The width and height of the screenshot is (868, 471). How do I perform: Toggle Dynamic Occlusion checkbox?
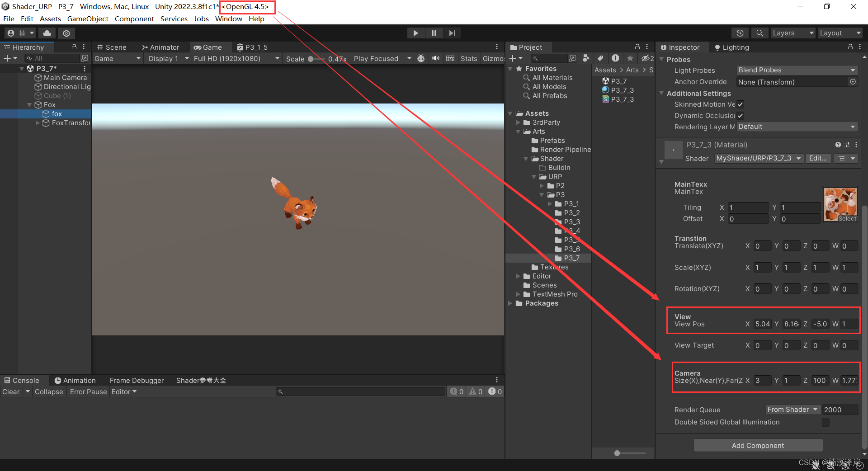coord(740,116)
